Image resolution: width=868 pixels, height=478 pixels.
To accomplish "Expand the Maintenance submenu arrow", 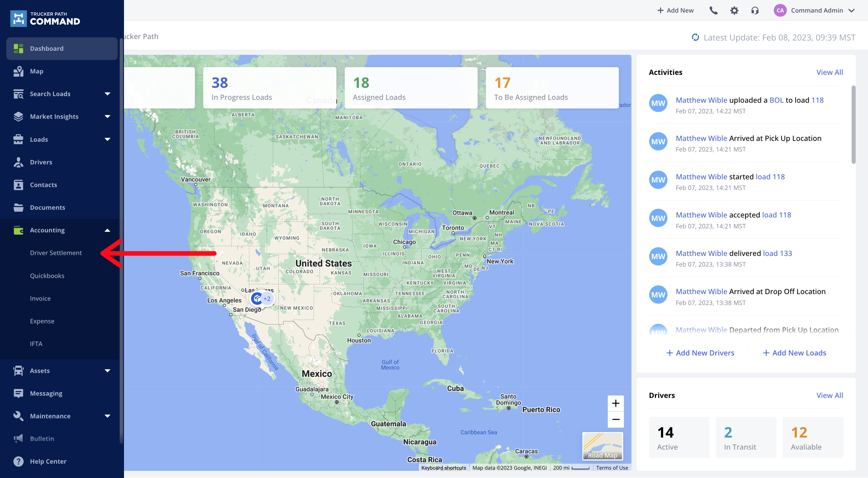I will [107, 416].
